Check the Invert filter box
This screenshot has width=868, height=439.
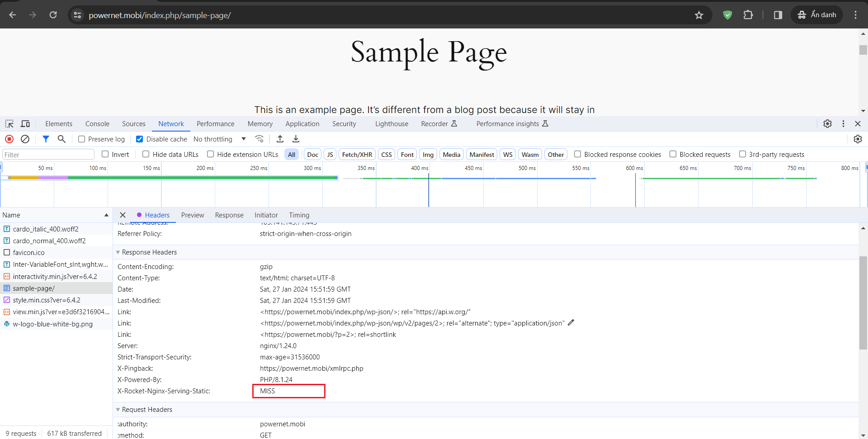105,154
